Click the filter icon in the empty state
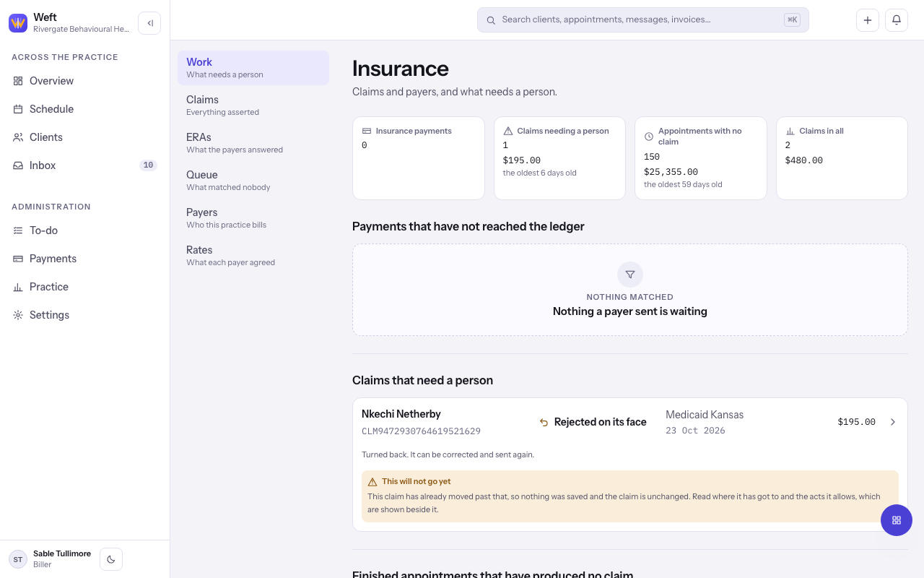The height and width of the screenshot is (578, 924). click(x=630, y=275)
